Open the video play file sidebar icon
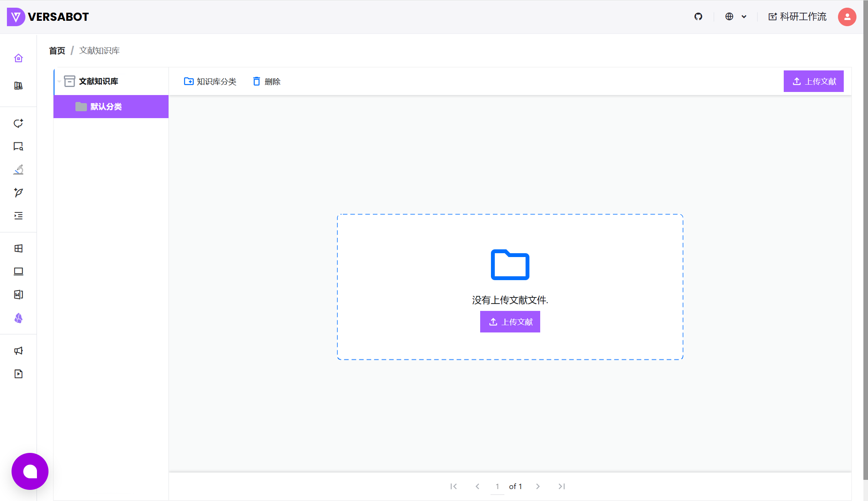 pyautogui.click(x=18, y=374)
